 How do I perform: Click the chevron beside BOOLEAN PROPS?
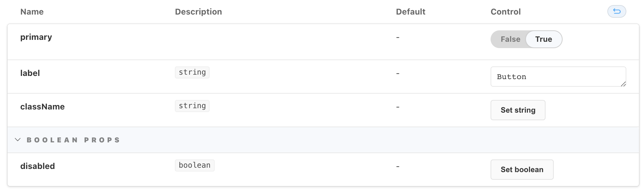tap(18, 140)
